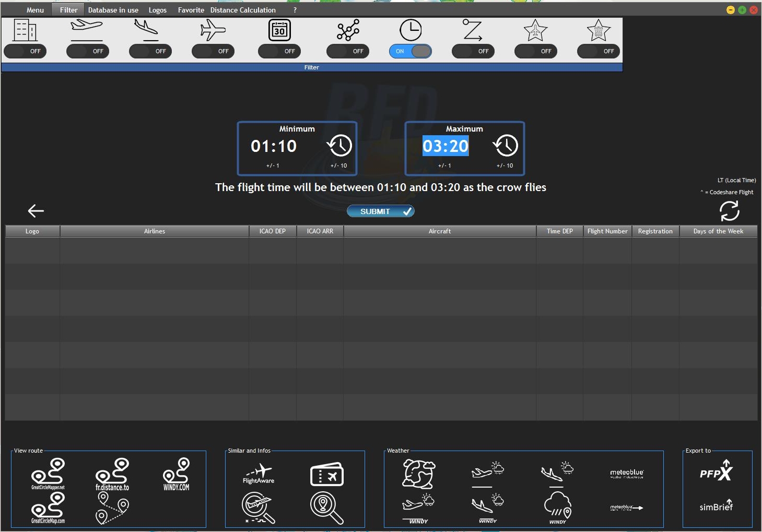Open the ? help menu
762x532 pixels.
(295, 10)
